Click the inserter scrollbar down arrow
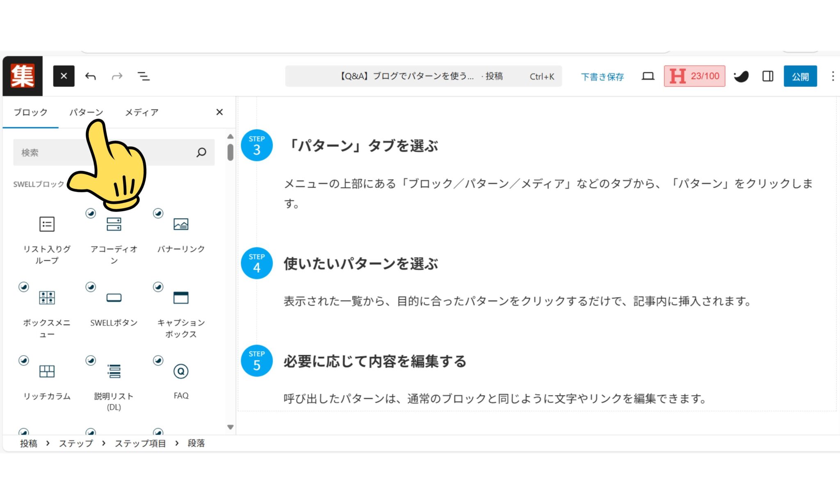 pyautogui.click(x=231, y=427)
